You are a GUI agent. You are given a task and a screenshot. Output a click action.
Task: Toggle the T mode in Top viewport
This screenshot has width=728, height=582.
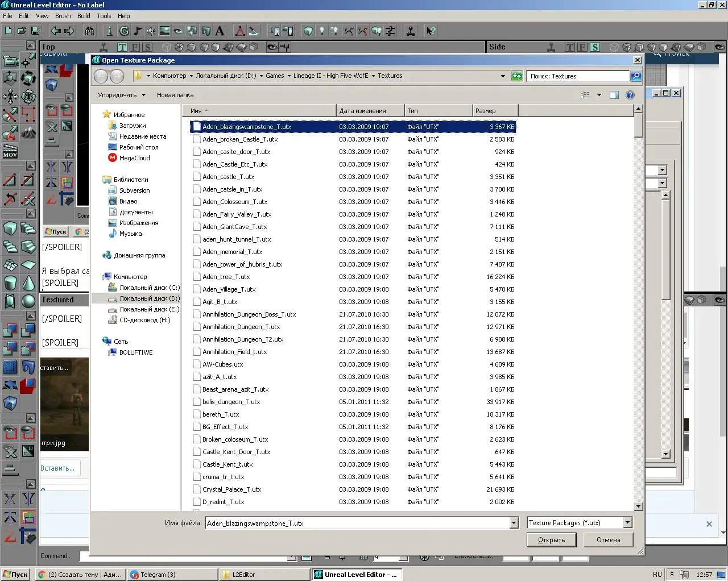122,47
